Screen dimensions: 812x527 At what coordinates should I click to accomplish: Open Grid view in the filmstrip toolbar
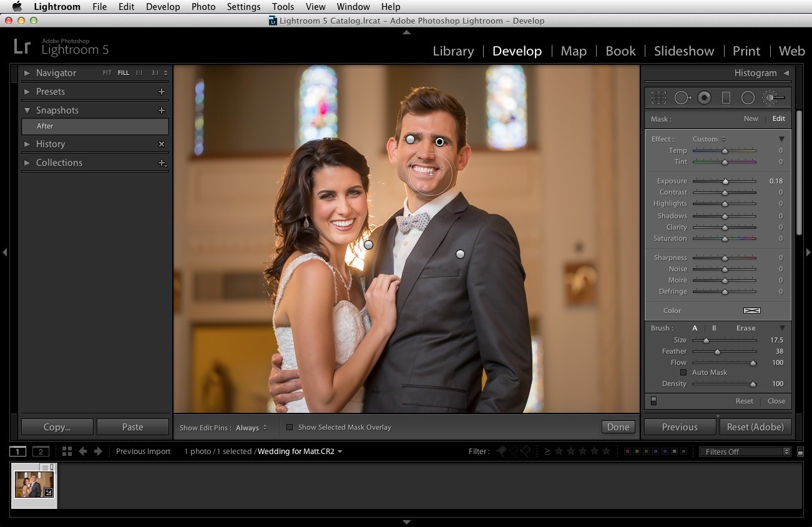click(67, 451)
